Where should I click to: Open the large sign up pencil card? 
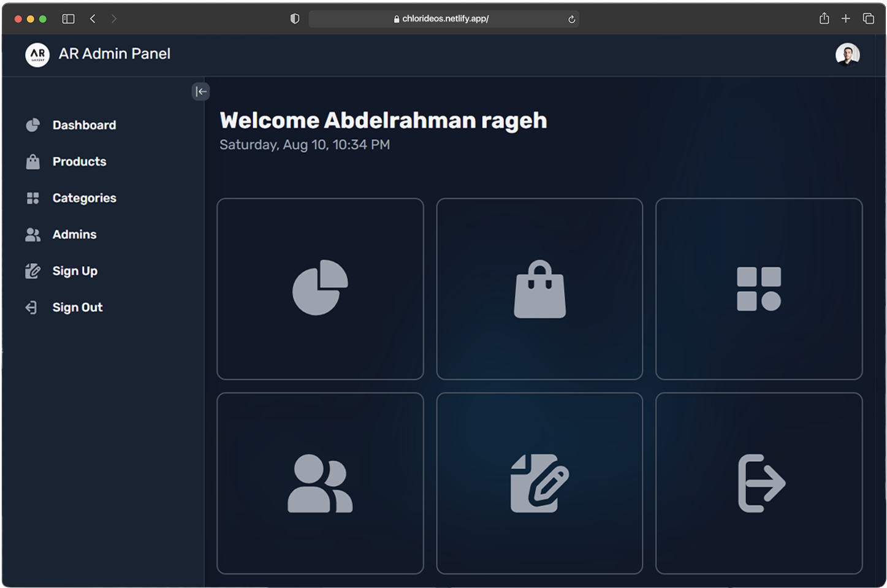539,483
